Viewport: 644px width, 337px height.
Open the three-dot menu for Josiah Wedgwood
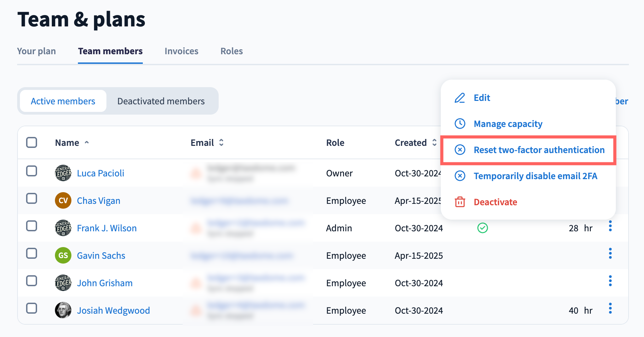[x=610, y=309]
